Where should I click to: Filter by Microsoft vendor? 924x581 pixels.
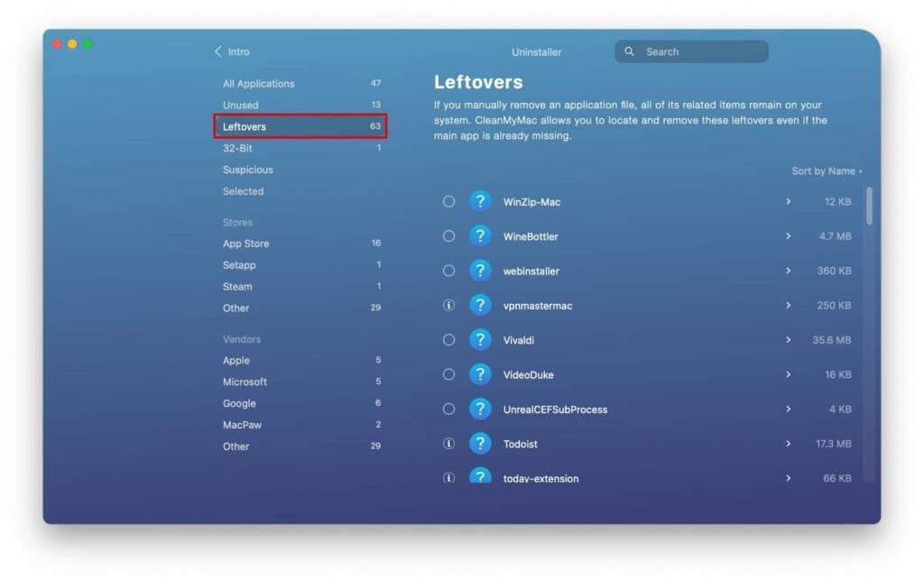[x=300, y=382]
